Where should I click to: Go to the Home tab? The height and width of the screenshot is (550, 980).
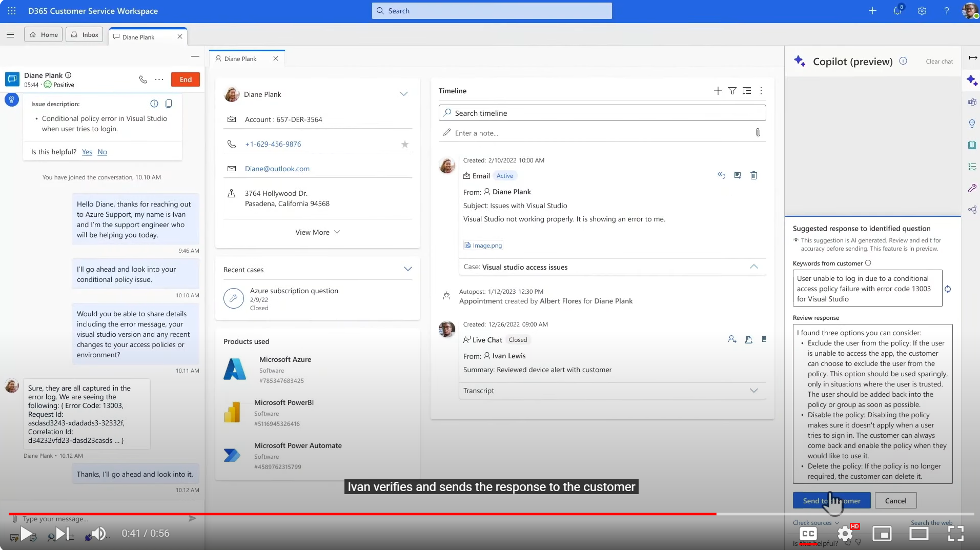44,35
